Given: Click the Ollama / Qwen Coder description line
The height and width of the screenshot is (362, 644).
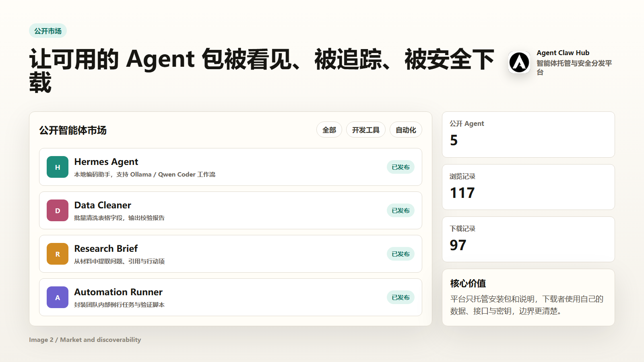Looking at the screenshot, I should [145, 175].
